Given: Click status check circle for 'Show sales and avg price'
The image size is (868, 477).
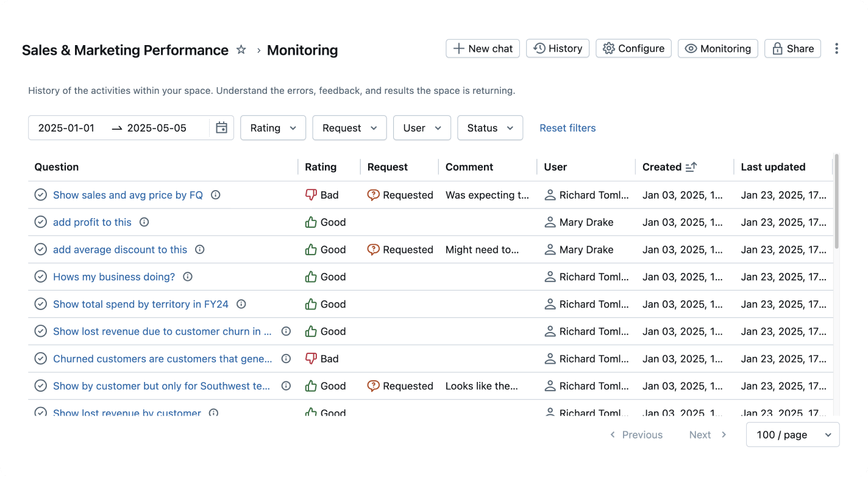Looking at the screenshot, I should pyautogui.click(x=40, y=195).
